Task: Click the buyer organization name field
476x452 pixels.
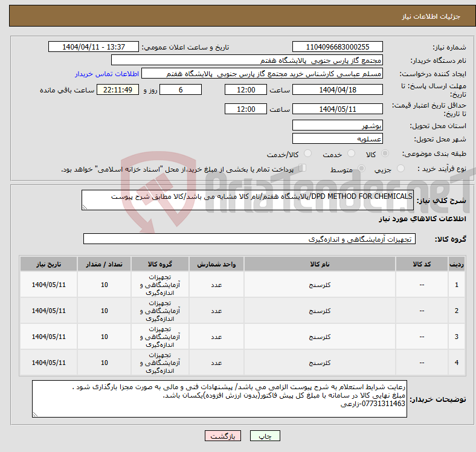Action: pos(247,60)
